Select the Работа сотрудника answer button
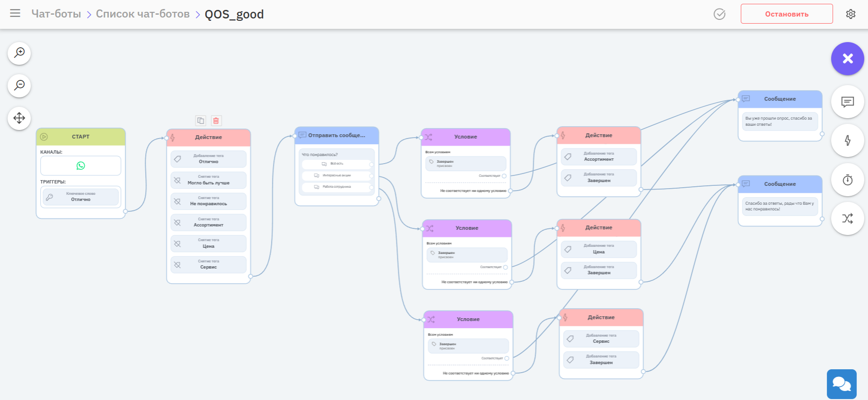Screen dimensions: 868x400 pyautogui.click(x=337, y=187)
